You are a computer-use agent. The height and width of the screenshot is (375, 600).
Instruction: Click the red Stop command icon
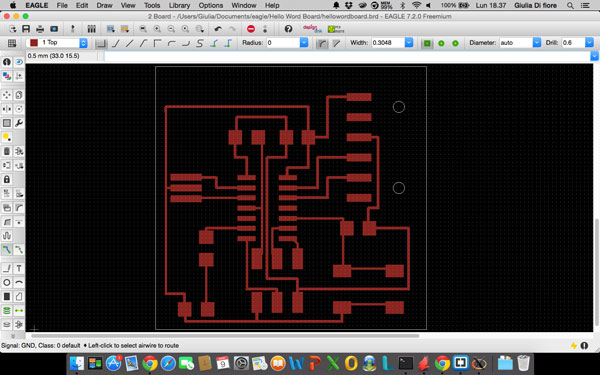point(251,29)
